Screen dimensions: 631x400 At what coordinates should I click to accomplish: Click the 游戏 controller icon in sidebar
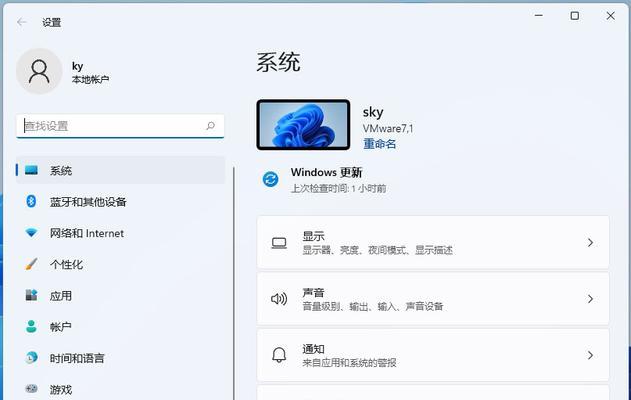tap(31, 389)
